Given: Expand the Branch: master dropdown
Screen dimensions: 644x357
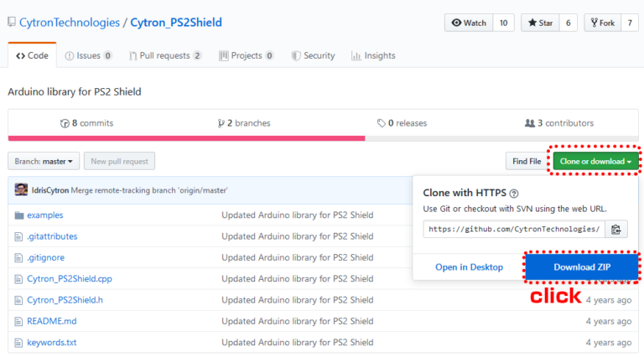Looking at the screenshot, I should click(x=44, y=161).
